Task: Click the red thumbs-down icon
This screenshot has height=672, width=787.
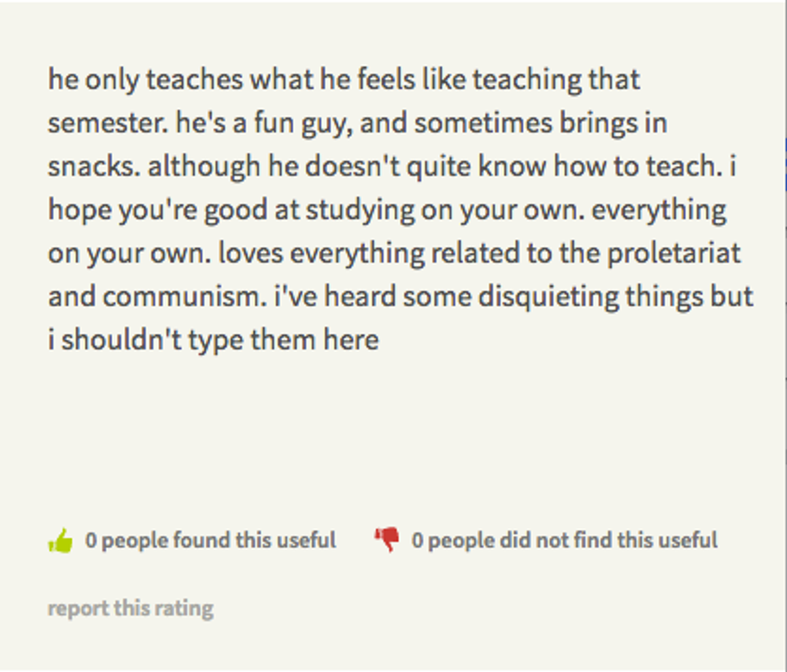Action: 386,540
